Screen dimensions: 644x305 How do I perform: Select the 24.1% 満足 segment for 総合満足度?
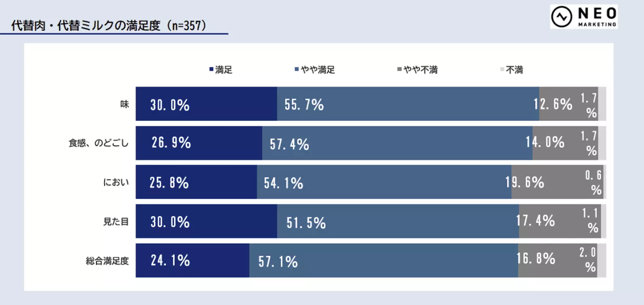pyautogui.click(x=192, y=261)
